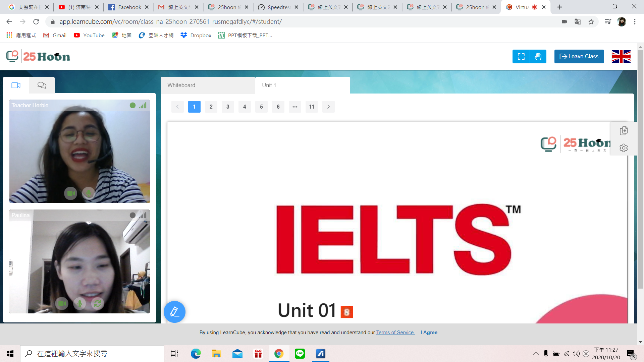Go to next slide arrow
This screenshot has width=644, height=362.
pos(328,107)
